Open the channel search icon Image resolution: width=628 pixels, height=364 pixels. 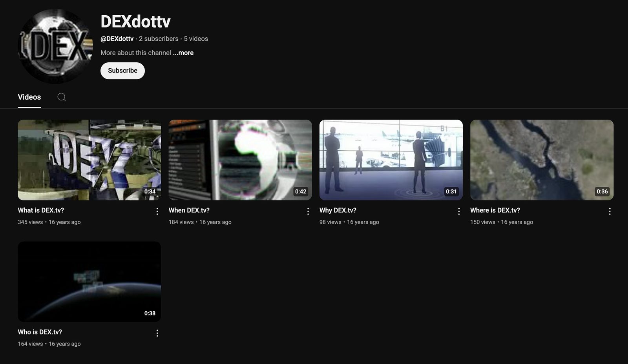click(x=61, y=97)
